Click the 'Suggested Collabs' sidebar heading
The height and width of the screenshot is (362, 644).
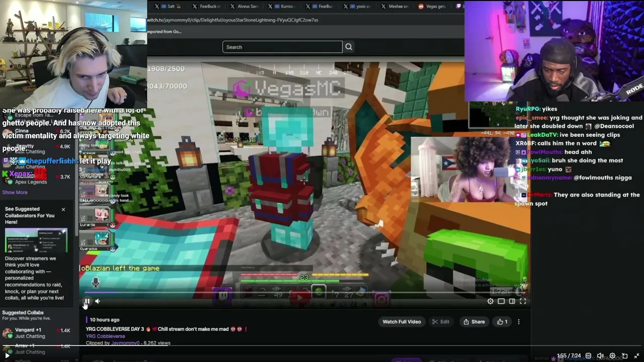(x=23, y=313)
